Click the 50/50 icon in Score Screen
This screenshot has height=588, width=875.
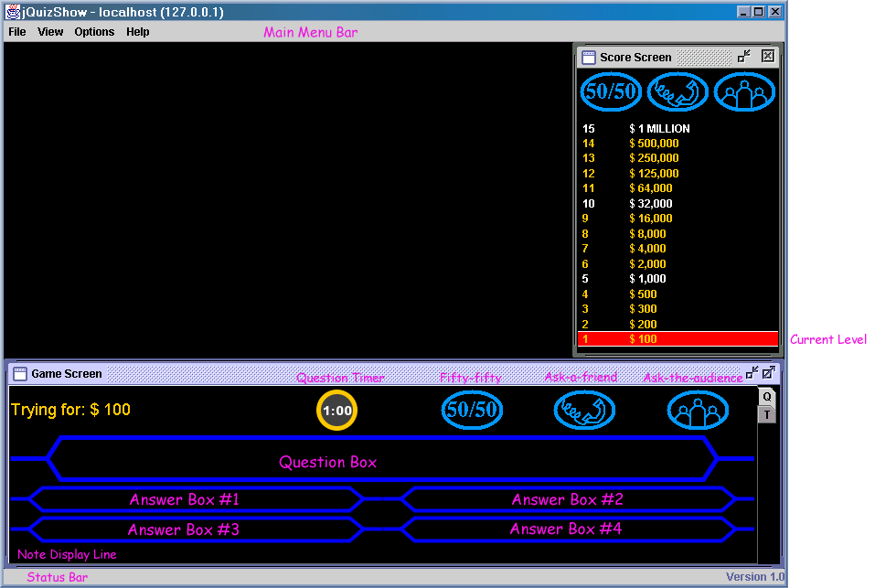[610, 91]
